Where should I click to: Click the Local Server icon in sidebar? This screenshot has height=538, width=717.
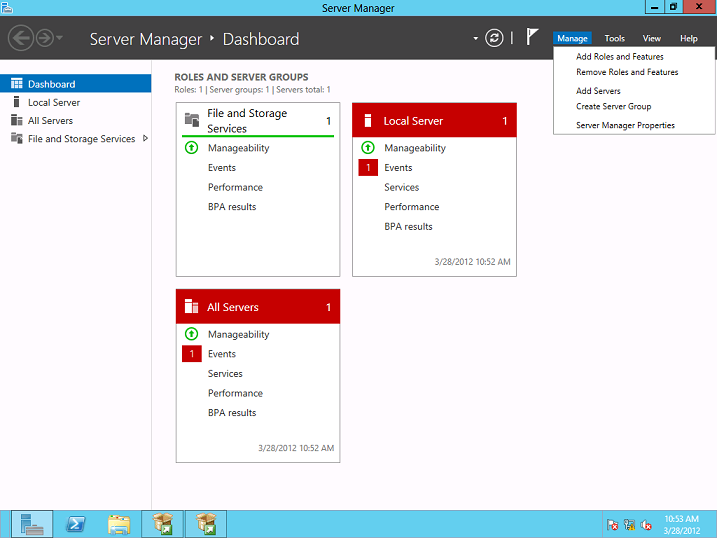pyautogui.click(x=16, y=101)
